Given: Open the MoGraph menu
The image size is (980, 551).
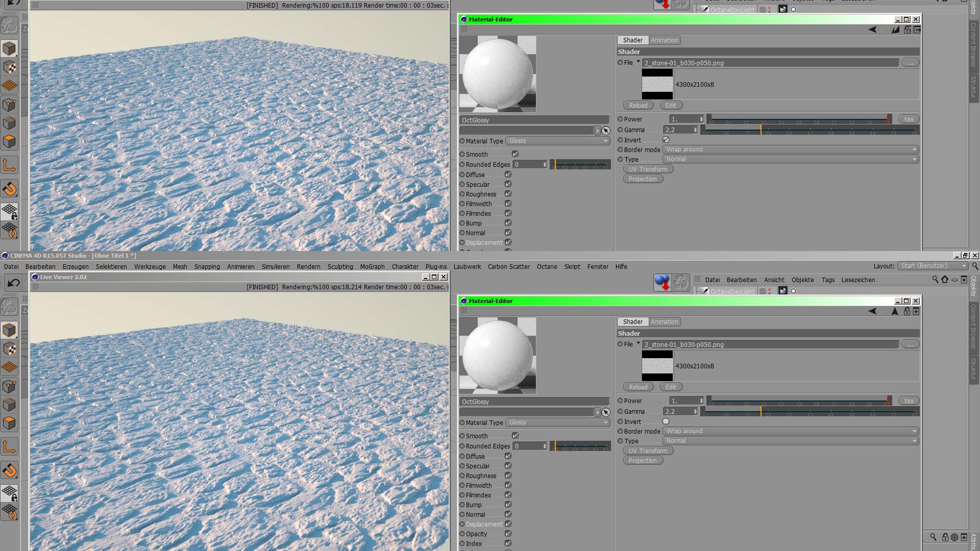Looking at the screenshot, I should 372,266.
